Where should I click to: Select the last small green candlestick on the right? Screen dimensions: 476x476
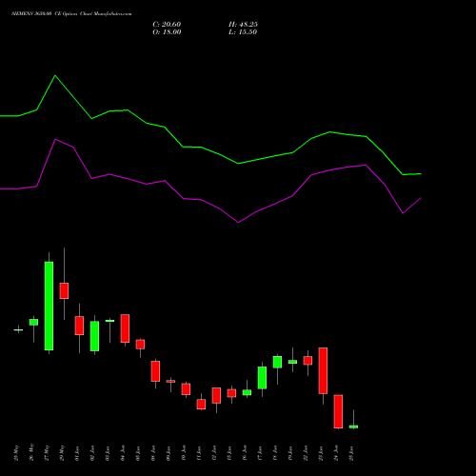click(353, 426)
